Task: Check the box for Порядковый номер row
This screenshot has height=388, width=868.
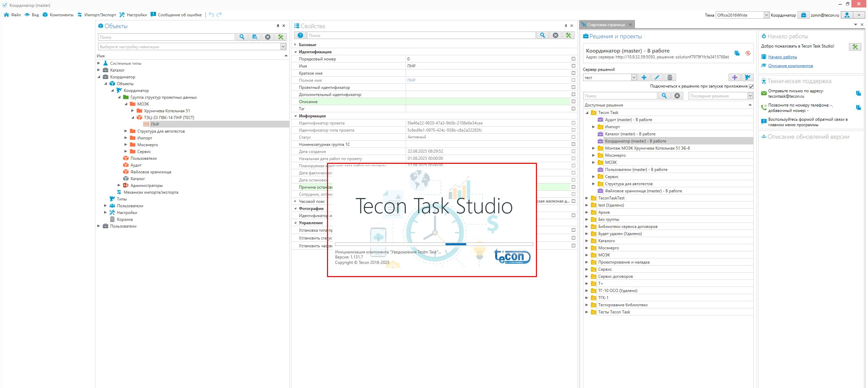Action: 573,59
